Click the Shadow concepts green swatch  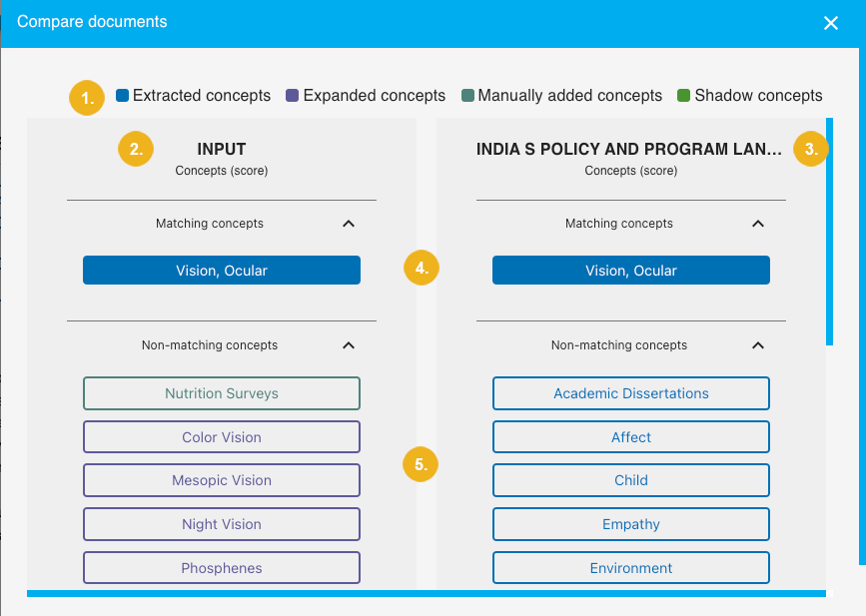684,96
